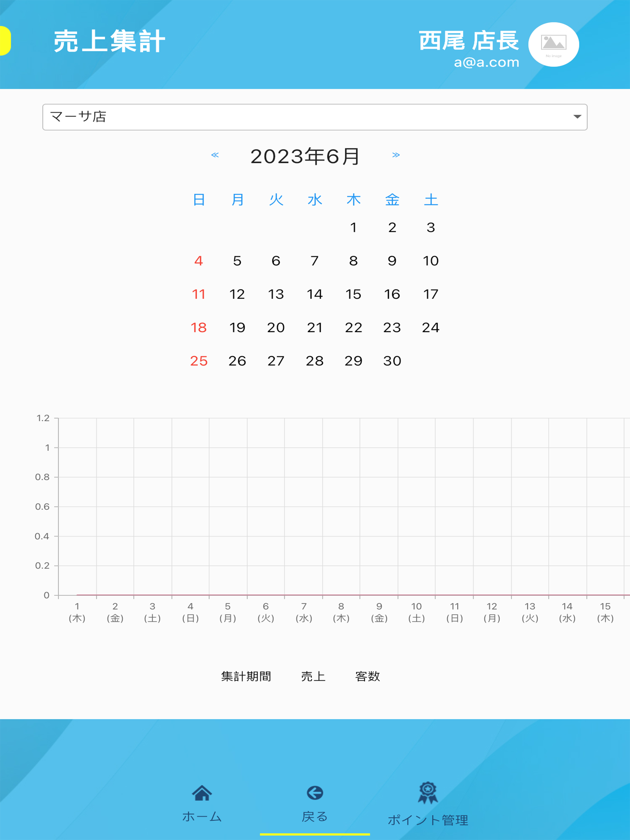Select Sunday June 4 on calendar
630x840 pixels.
pos(199,261)
